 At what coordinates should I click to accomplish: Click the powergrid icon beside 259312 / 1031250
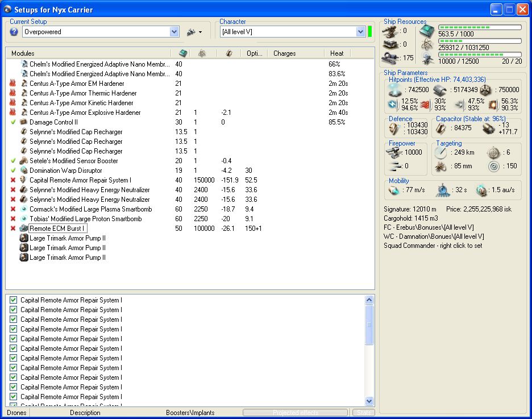coord(427,44)
